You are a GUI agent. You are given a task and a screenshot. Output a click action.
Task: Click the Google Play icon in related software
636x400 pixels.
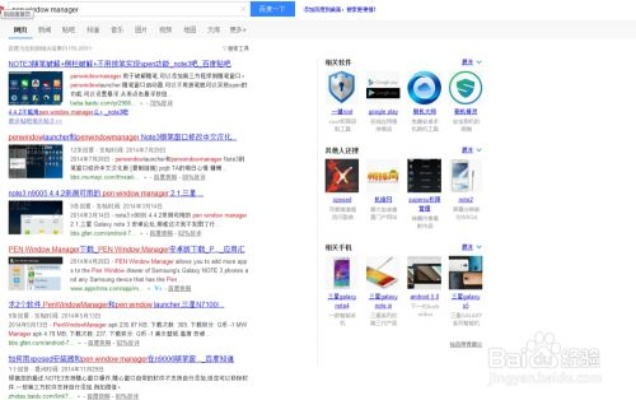[383, 88]
